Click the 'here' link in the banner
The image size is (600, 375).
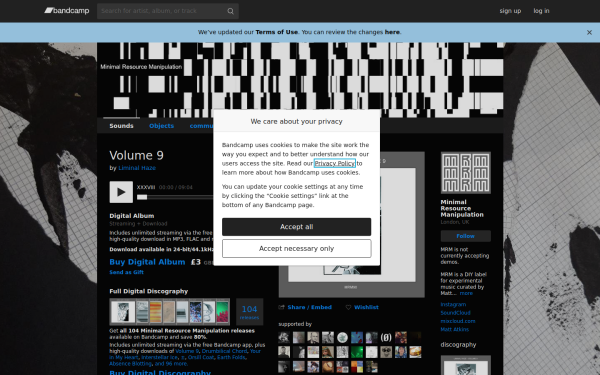(x=392, y=32)
